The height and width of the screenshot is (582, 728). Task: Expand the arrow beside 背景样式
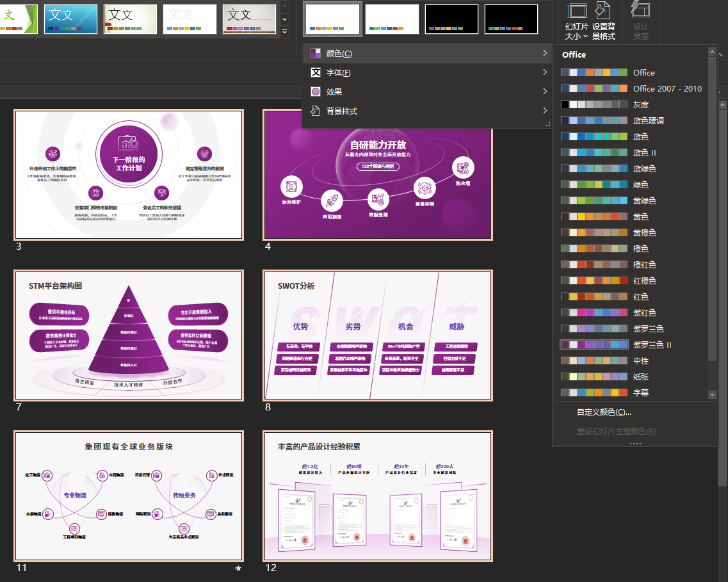pyautogui.click(x=545, y=110)
